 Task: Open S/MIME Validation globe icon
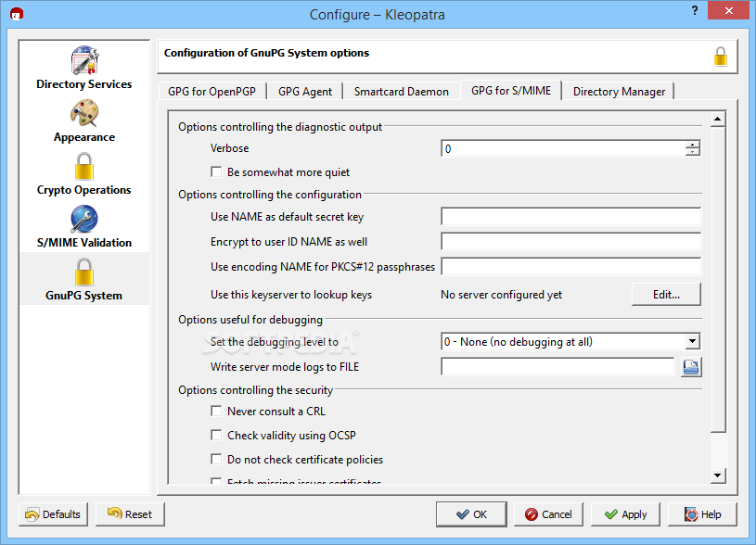click(x=84, y=220)
